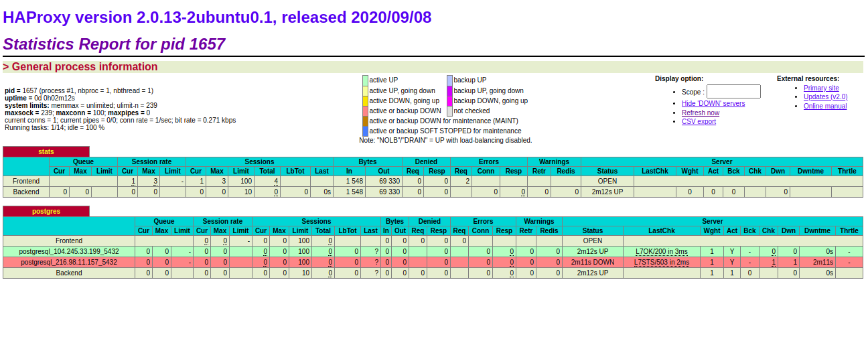Viewport: 868px width, 343px height.
Task: Click the 'Dwntme' column header in stats table
Action: click(x=810, y=171)
